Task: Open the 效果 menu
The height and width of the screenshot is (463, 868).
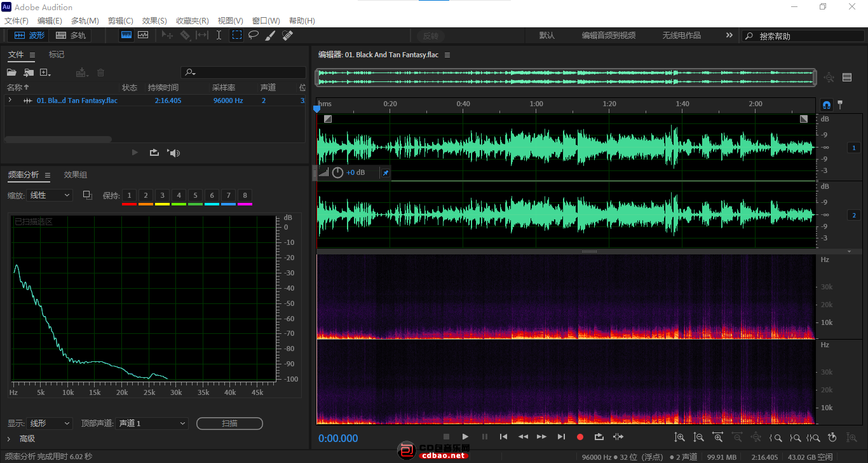Action: (154, 21)
